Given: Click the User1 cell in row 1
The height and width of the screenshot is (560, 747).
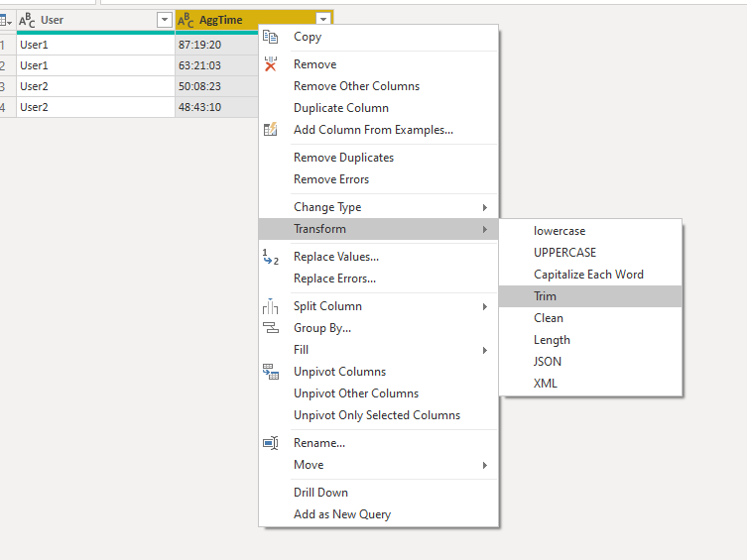Looking at the screenshot, I should tap(95, 45).
